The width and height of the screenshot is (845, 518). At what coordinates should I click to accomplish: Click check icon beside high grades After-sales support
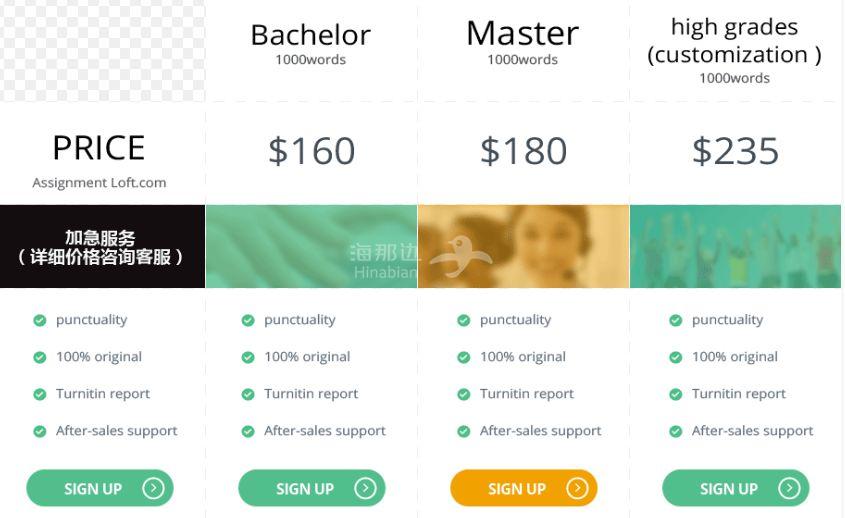[x=676, y=431]
